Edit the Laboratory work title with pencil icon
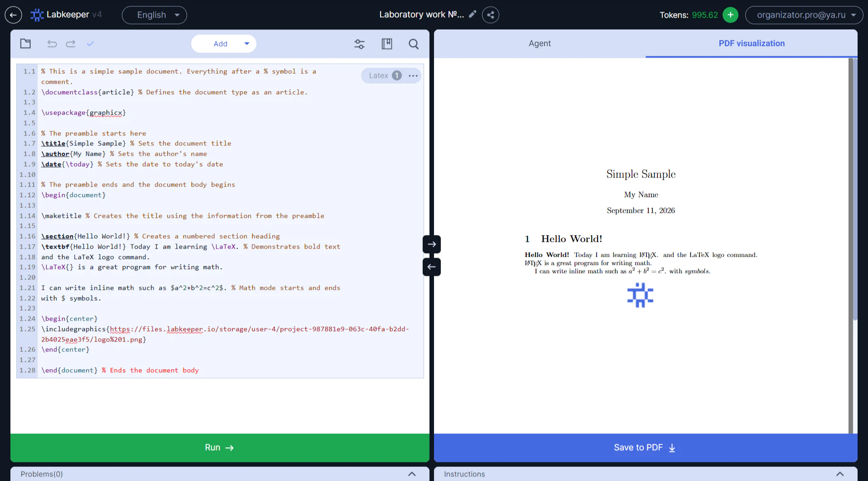 (473, 14)
